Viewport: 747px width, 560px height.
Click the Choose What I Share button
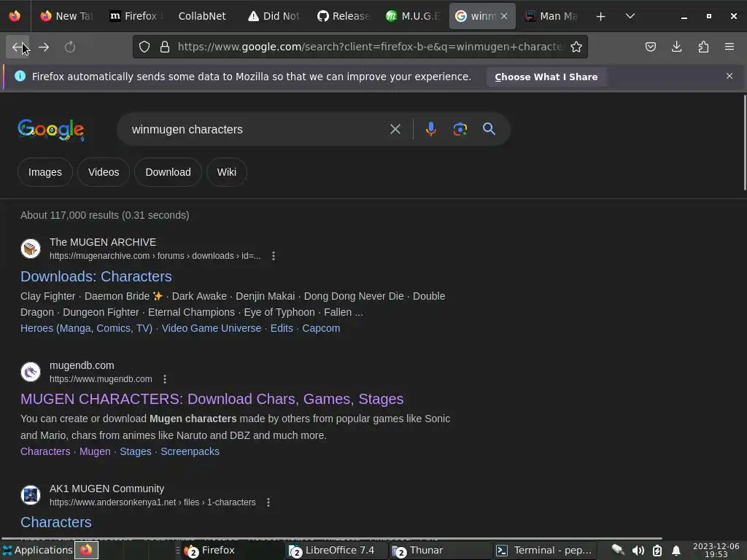[x=546, y=77]
